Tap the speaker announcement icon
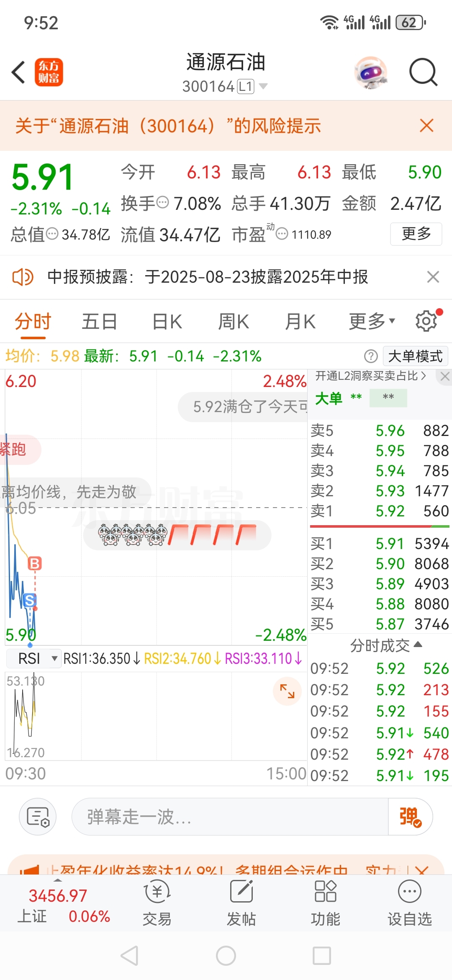 coord(23,277)
